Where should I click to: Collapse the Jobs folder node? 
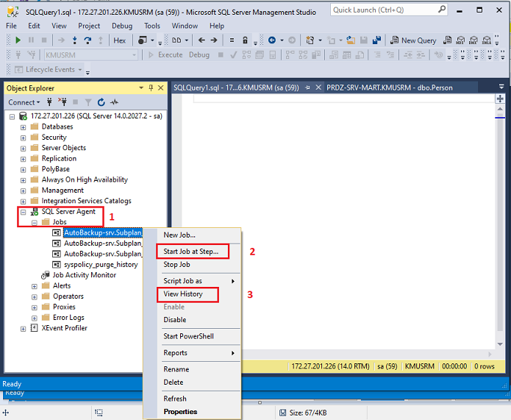click(34, 222)
